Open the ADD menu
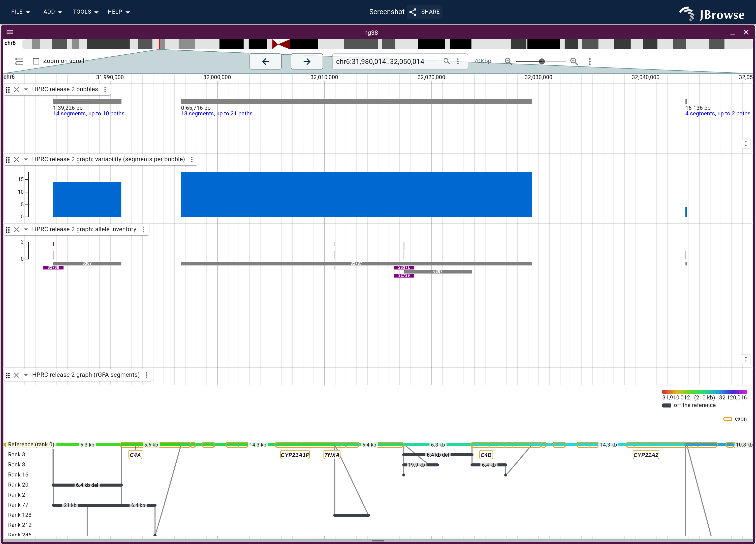This screenshot has width=756, height=544. (53, 12)
